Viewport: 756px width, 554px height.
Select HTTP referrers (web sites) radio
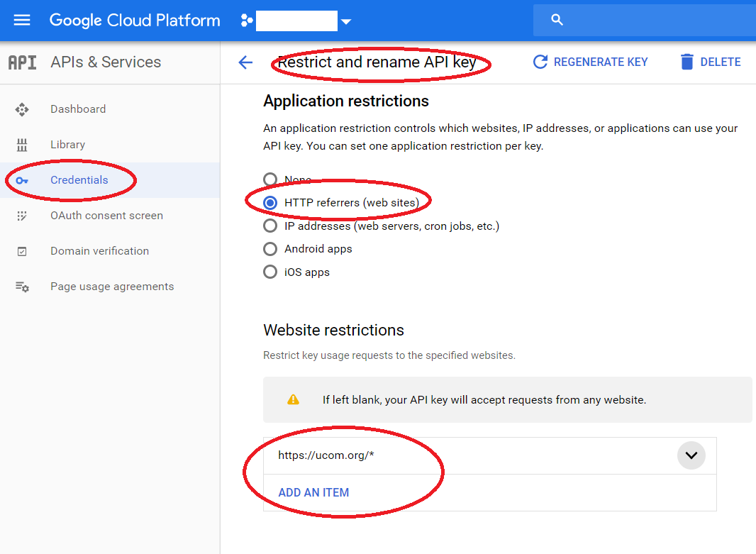coord(270,202)
